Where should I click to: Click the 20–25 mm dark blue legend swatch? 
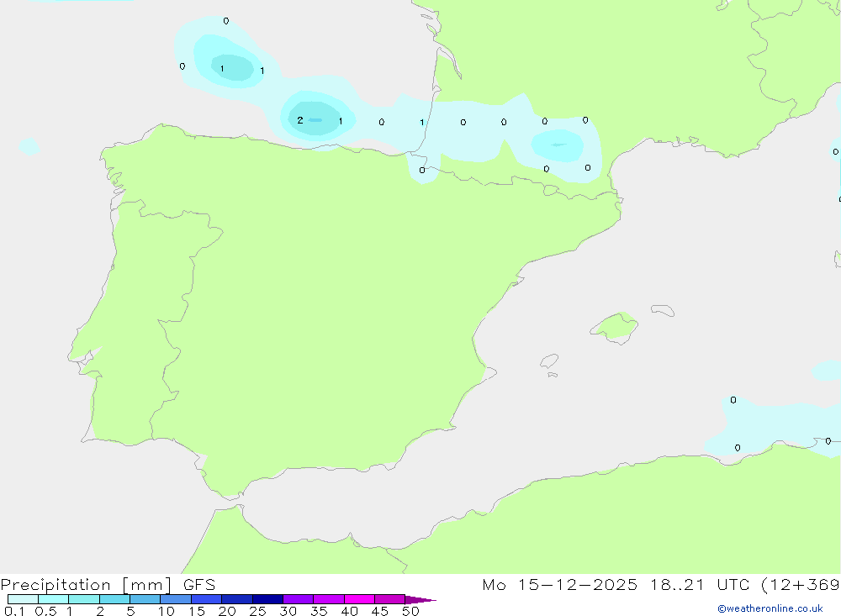tap(236, 599)
